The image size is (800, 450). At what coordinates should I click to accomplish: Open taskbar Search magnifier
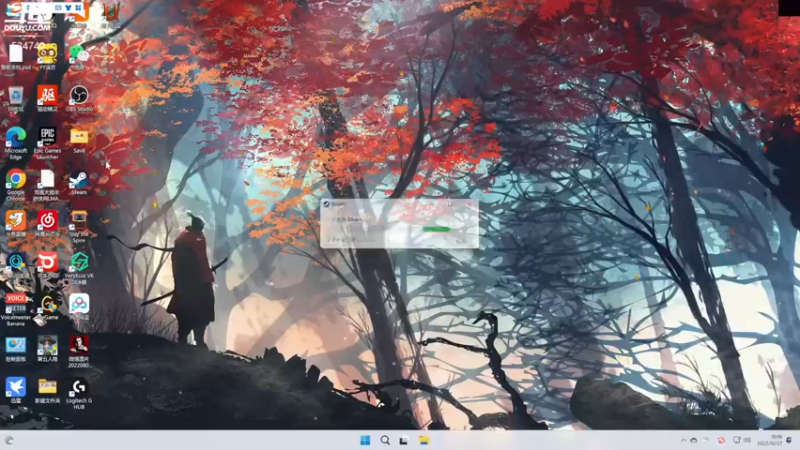[385, 440]
